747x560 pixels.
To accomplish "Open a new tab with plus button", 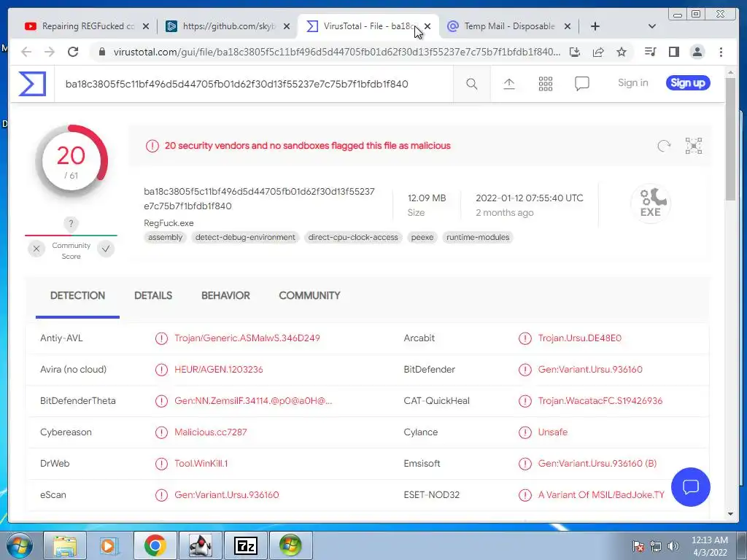I will [595, 26].
